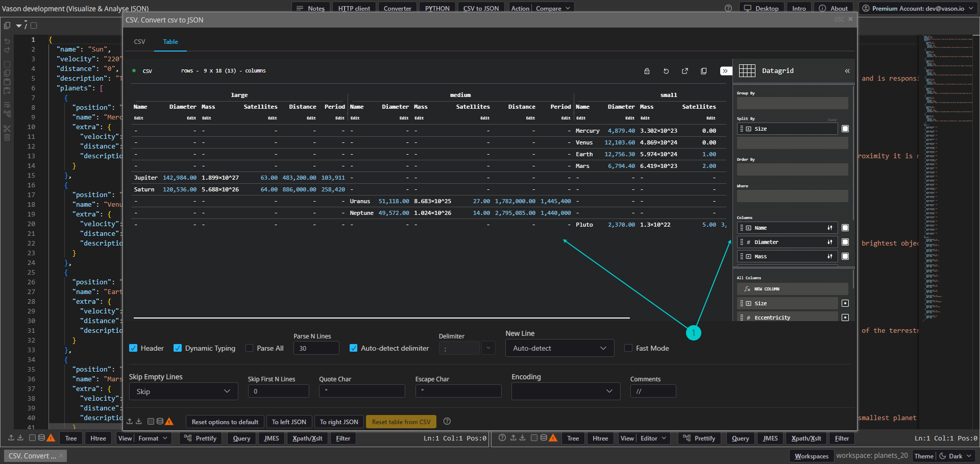980x464 pixels.
Task: Click sort arrows on Mass column
Action: pyautogui.click(x=830, y=256)
